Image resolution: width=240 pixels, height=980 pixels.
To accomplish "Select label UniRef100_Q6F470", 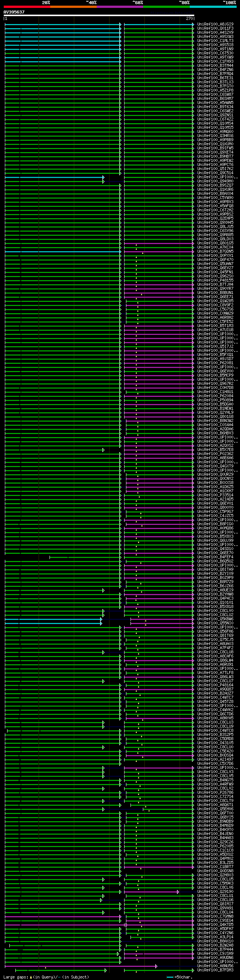I will (215, 259).
